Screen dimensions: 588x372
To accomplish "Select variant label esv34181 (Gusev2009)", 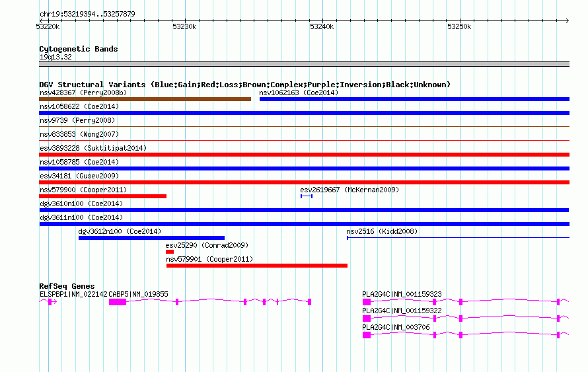I will [79, 176].
